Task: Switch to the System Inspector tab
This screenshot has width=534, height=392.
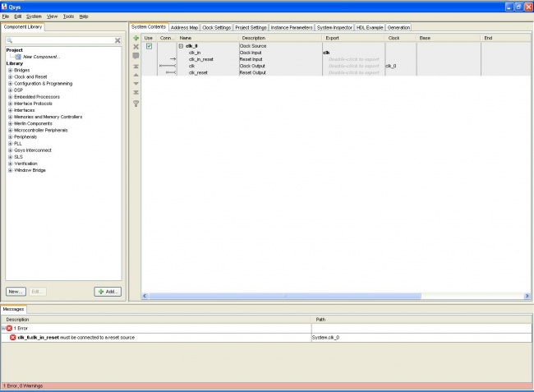Action: (x=334, y=28)
